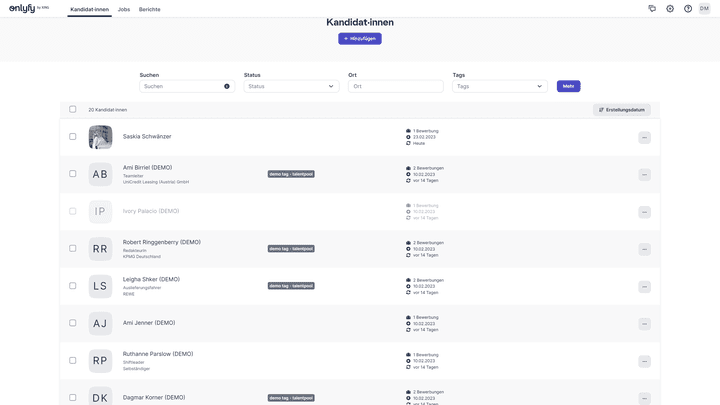720x405 pixels.
Task: Open the Tags filter dropdown
Action: tap(499, 86)
